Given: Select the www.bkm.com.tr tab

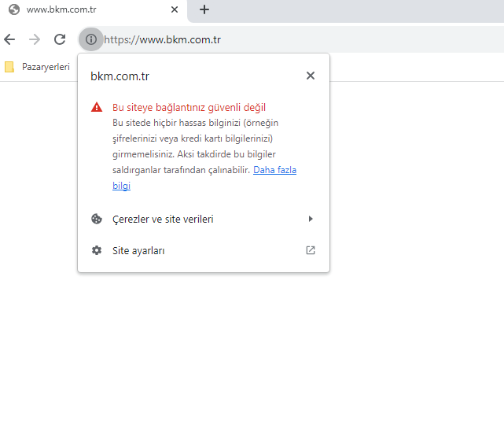Looking at the screenshot, I should click(x=94, y=10).
